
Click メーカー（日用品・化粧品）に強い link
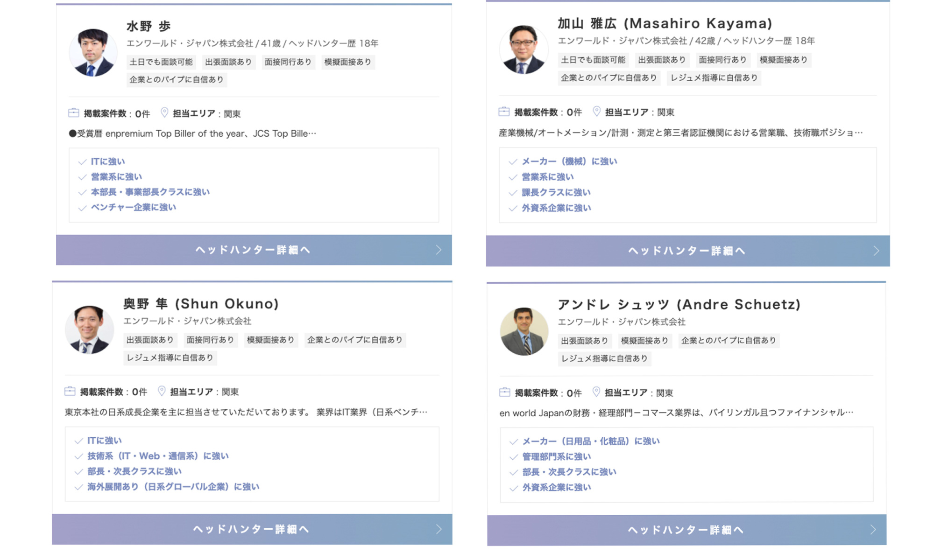coord(590,441)
